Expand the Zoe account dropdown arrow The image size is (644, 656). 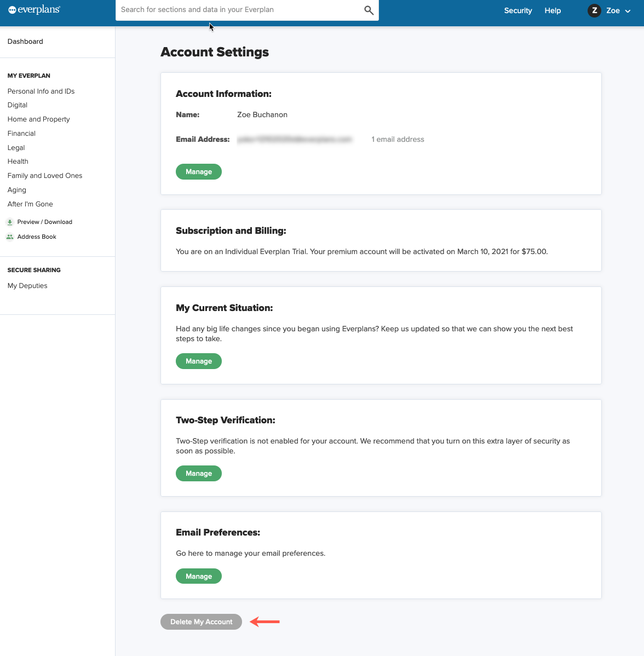click(628, 11)
